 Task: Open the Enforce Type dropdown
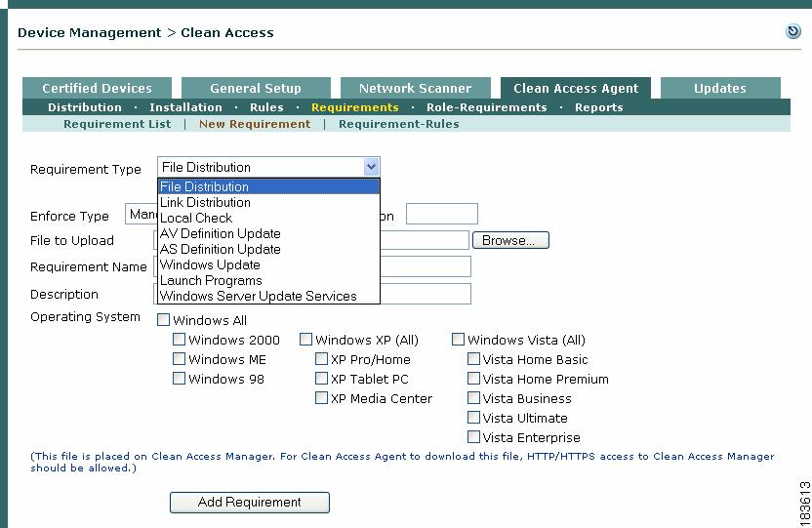click(x=141, y=214)
